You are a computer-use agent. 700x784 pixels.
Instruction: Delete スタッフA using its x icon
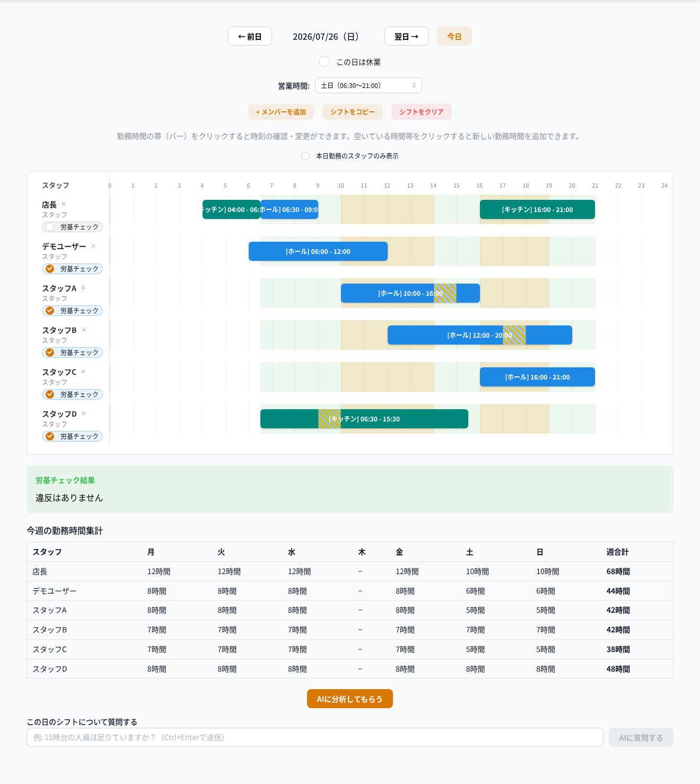[x=83, y=288]
